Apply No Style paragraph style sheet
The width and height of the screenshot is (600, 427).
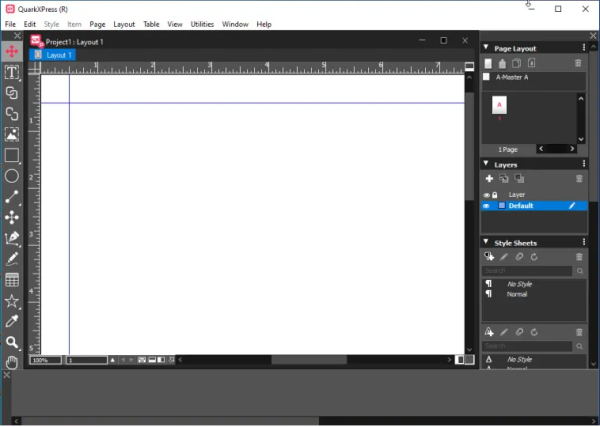click(519, 284)
